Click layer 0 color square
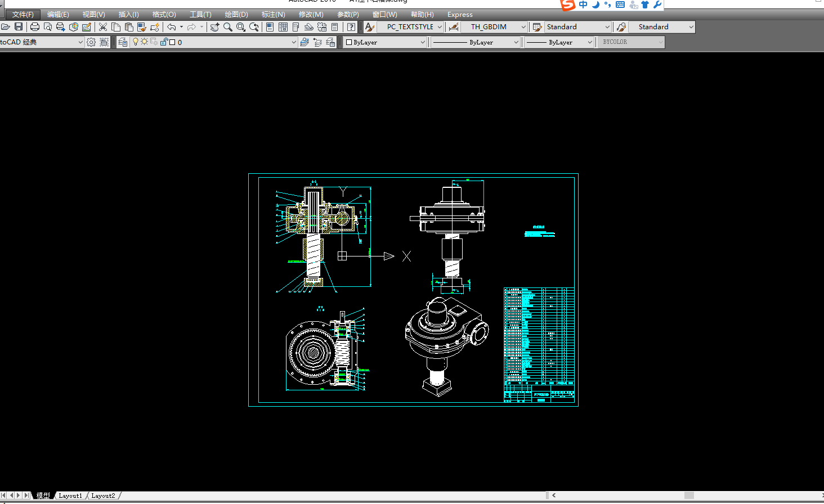 click(172, 42)
